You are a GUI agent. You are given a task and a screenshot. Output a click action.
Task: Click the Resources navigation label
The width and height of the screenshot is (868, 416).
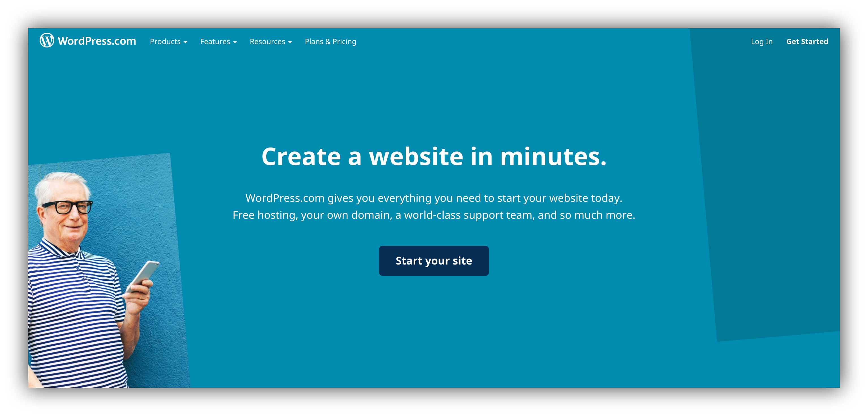(x=268, y=42)
